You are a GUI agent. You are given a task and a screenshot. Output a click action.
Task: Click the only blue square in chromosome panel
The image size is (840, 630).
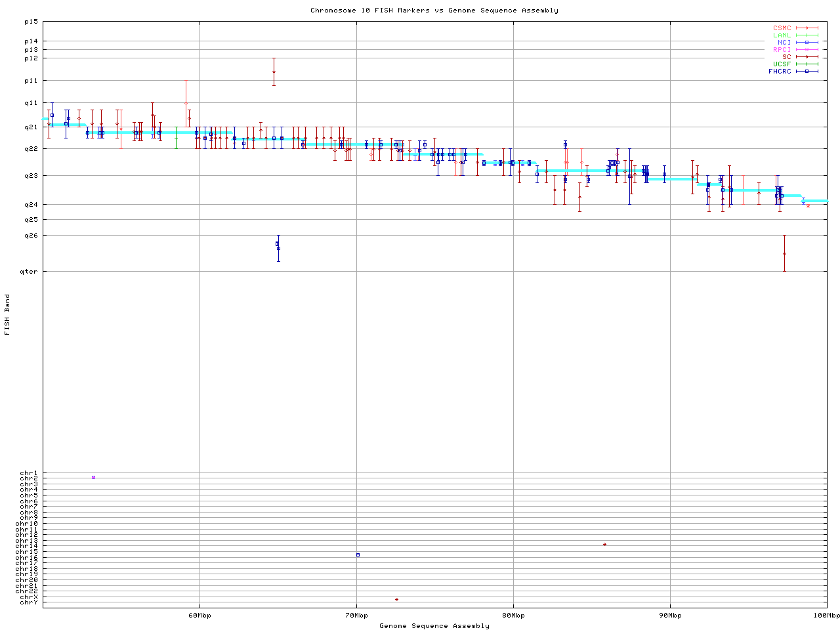click(93, 477)
